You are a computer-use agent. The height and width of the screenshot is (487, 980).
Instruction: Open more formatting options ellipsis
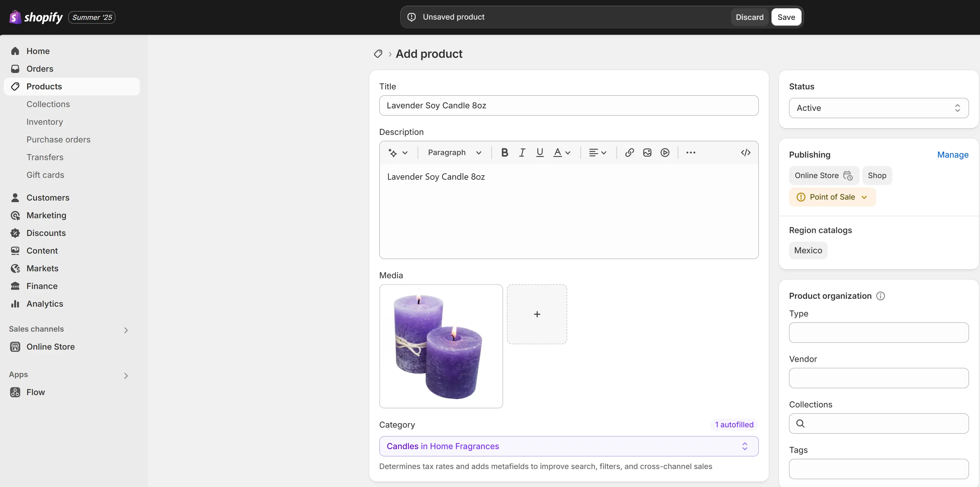(x=691, y=152)
